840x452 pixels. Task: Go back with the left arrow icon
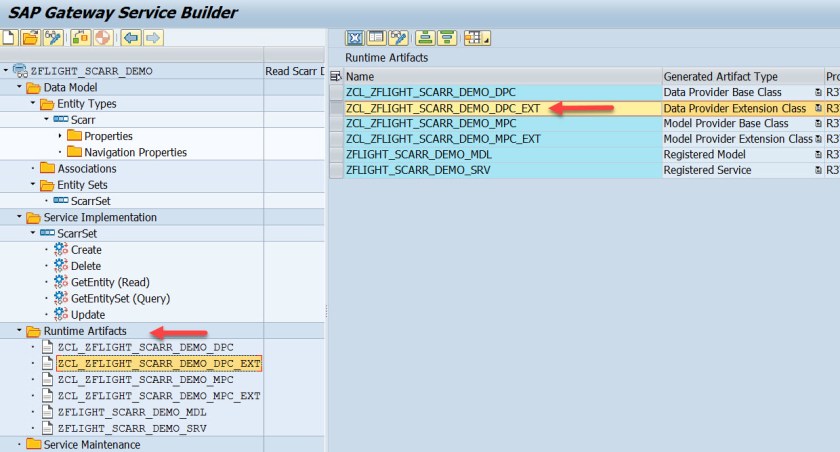pos(131,38)
